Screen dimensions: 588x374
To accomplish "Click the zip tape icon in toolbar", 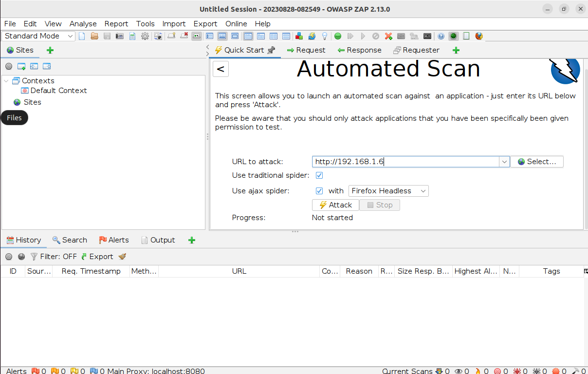I will tap(427, 36).
